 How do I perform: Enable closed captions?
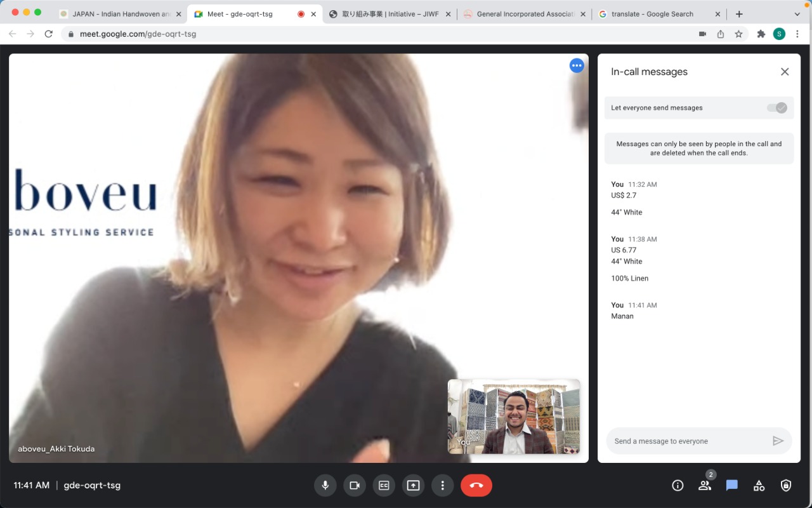384,485
